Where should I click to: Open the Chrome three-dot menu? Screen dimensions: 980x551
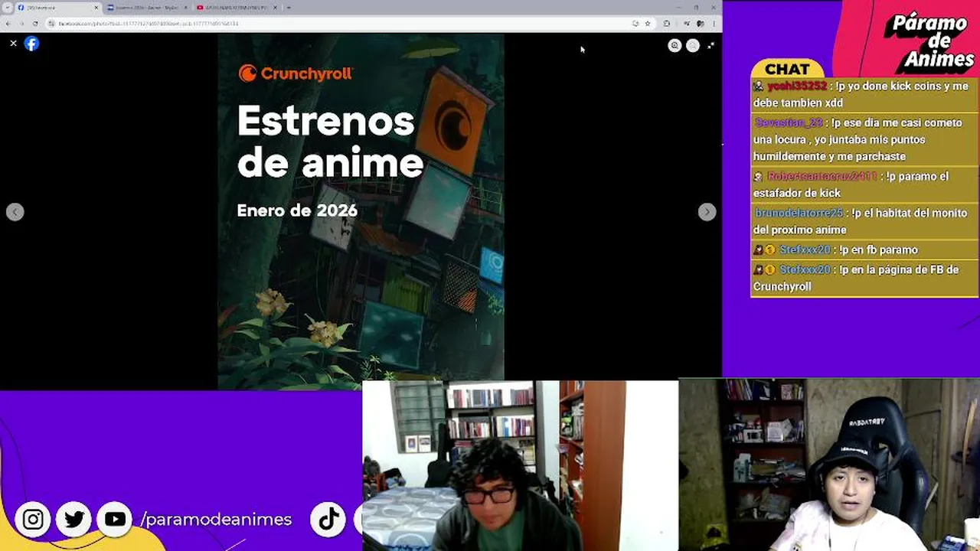click(x=714, y=24)
